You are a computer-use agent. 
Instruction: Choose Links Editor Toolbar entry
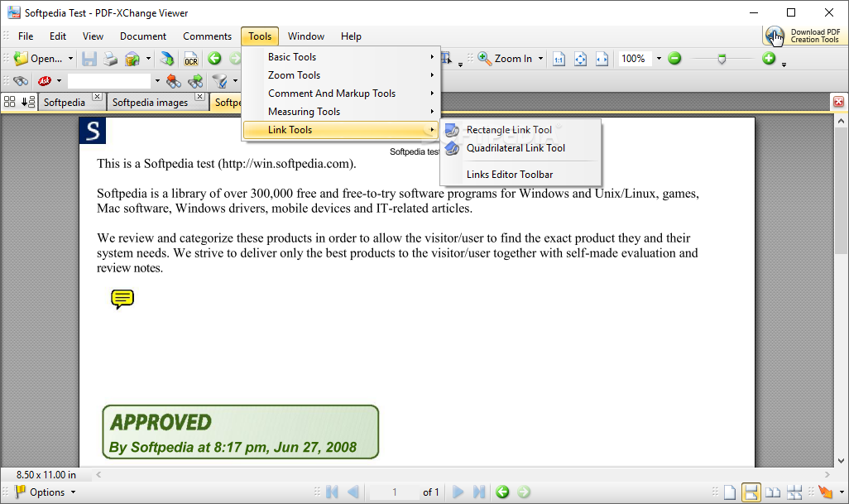(x=520, y=175)
